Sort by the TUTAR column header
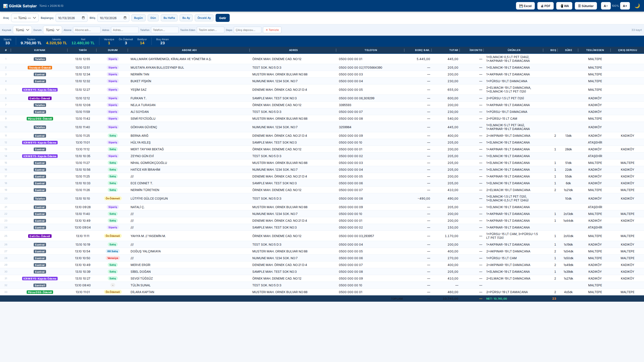The image size is (644, 362). click(454, 50)
